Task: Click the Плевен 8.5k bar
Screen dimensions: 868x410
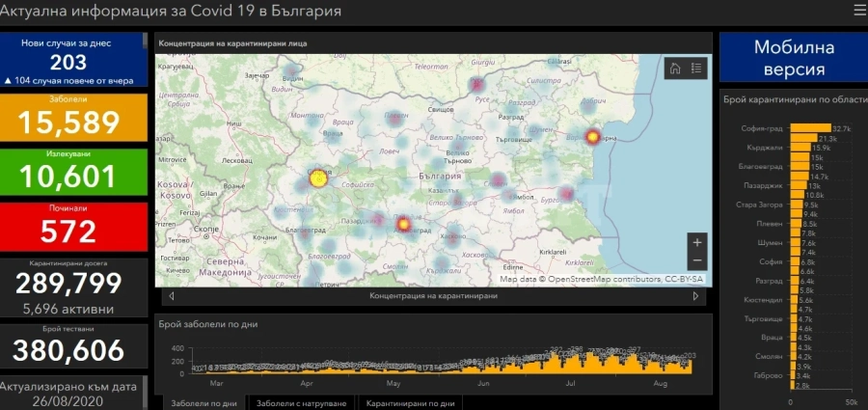Action: click(x=796, y=224)
